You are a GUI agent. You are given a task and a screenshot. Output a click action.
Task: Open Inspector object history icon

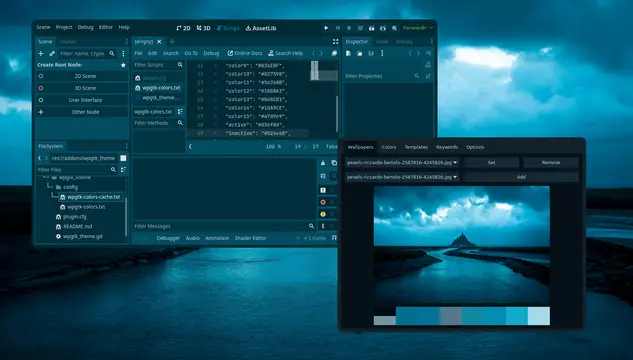[x=428, y=53]
